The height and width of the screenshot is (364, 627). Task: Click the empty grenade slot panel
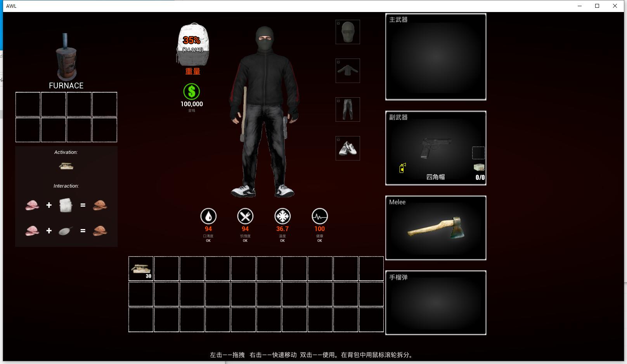[436, 303]
